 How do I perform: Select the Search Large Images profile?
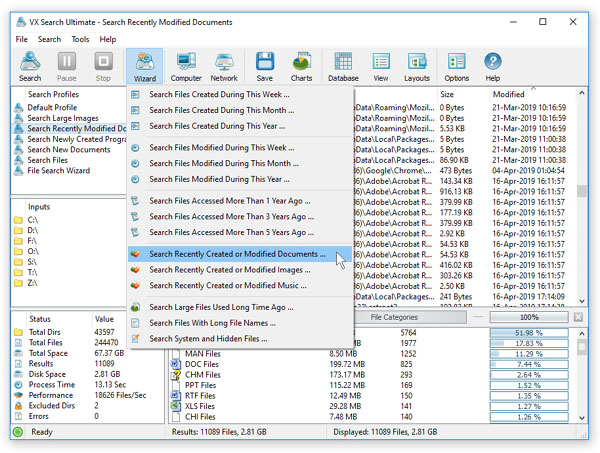point(62,118)
